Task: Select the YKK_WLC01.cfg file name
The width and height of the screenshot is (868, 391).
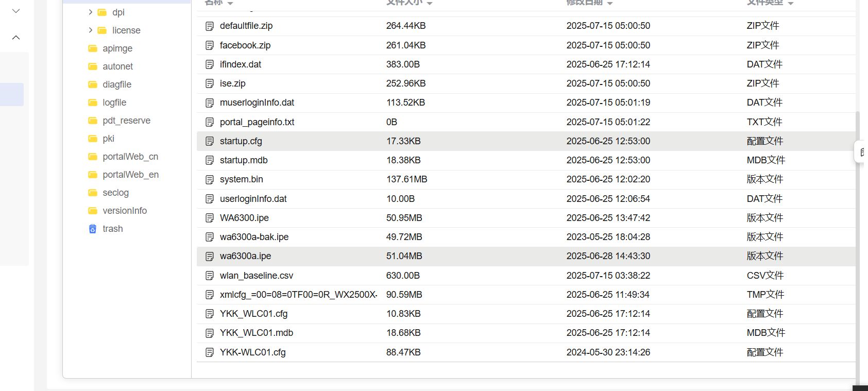Action: tap(254, 314)
